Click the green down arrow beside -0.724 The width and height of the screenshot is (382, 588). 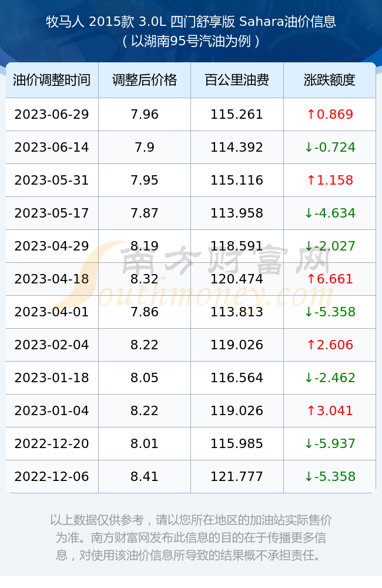[309, 148]
